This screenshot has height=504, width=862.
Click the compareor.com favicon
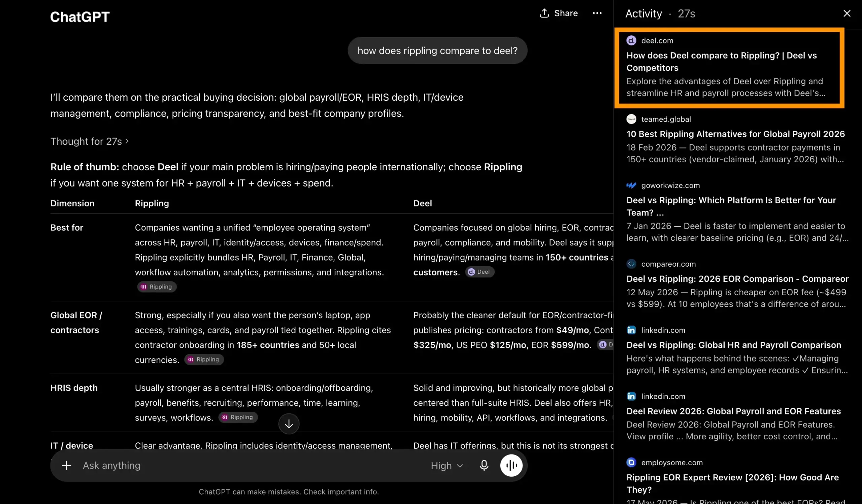pos(631,264)
